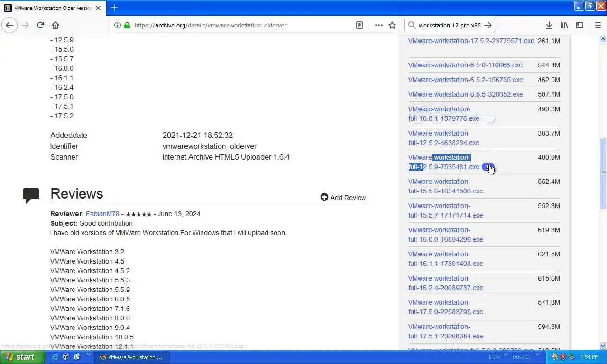Open the browser home page
This screenshot has width=607, height=364.
(55, 25)
